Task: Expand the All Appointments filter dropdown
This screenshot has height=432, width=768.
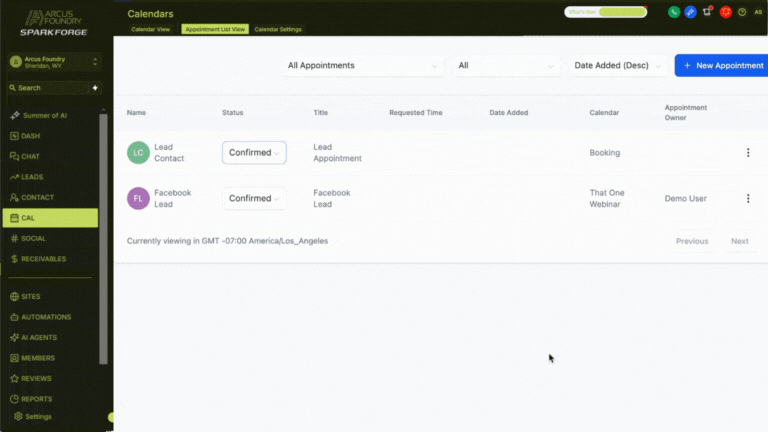Action: click(362, 65)
